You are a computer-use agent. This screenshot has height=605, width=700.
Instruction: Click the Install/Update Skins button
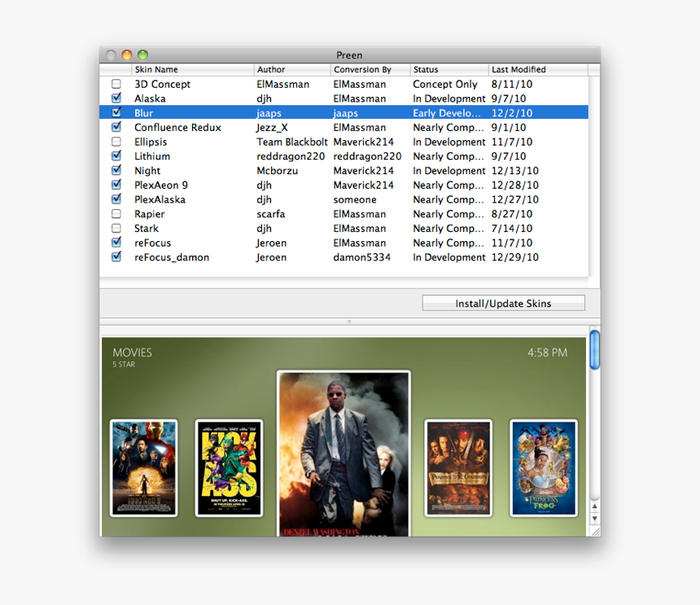503,303
